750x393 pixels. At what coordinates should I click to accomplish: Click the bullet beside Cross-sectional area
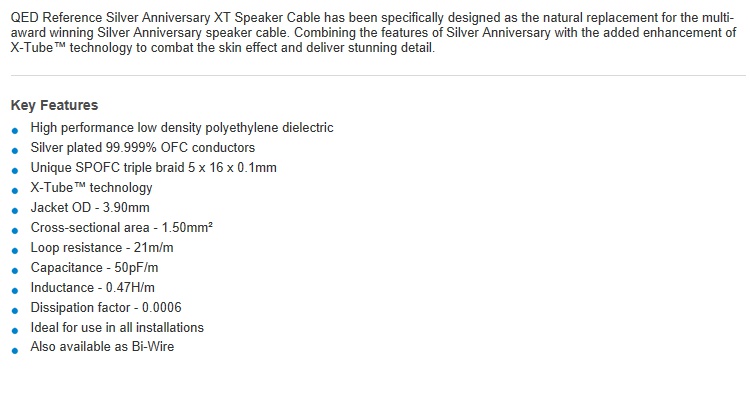click(x=15, y=231)
